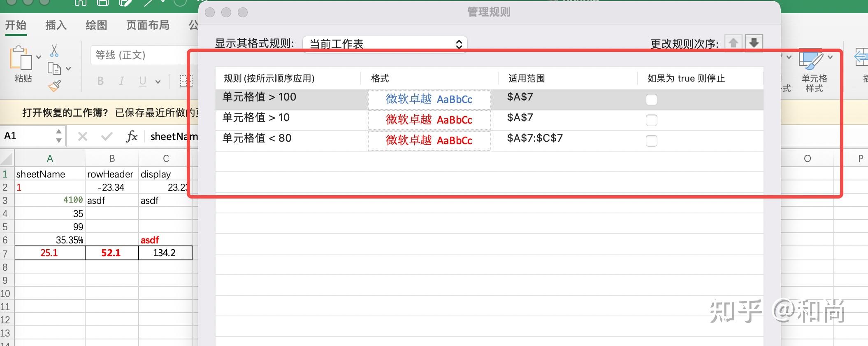868x346 pixels.
Task: Click the Paste (粘贴) clipboard icon
Action: pos(21,58)
